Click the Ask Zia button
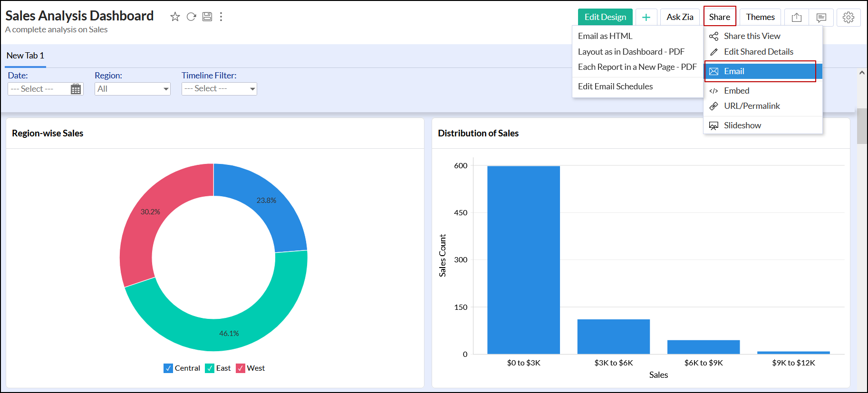The width and height of the screenshot is (868, 393). point(680,17)
